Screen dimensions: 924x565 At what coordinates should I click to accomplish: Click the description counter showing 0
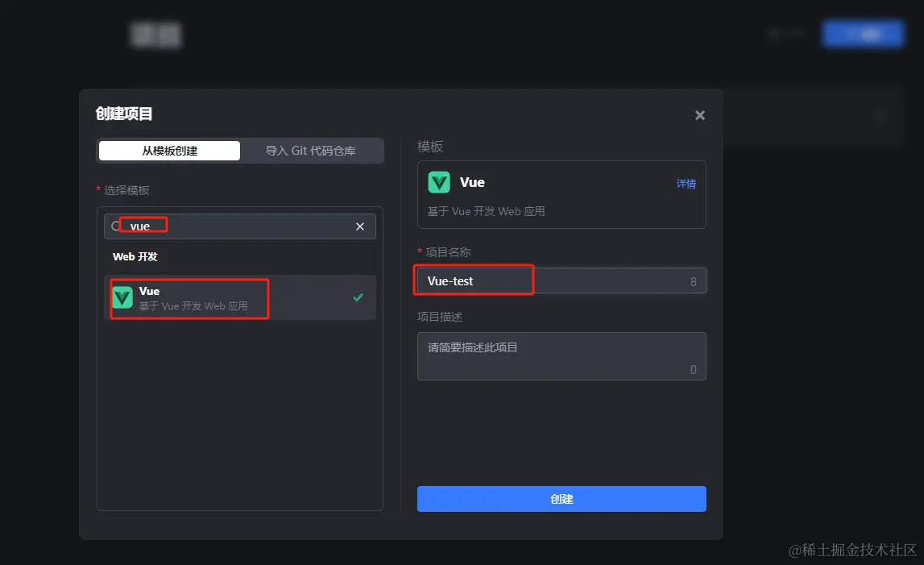694,370
